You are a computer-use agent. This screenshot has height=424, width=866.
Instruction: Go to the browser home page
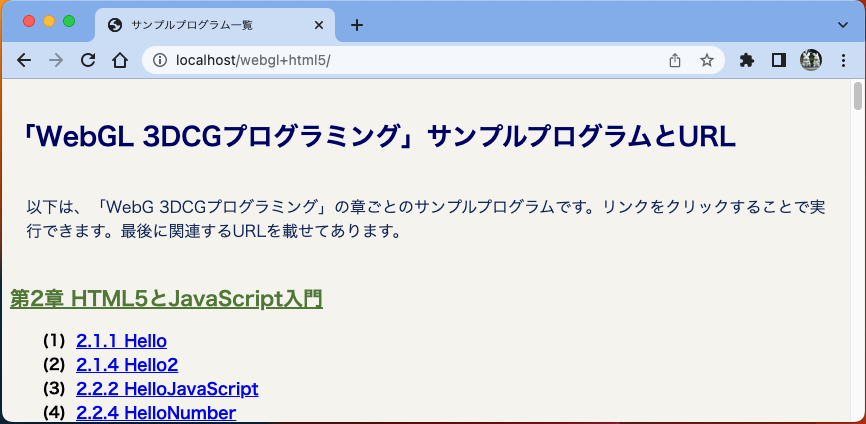pyautogui.click(x=119, y=60)
